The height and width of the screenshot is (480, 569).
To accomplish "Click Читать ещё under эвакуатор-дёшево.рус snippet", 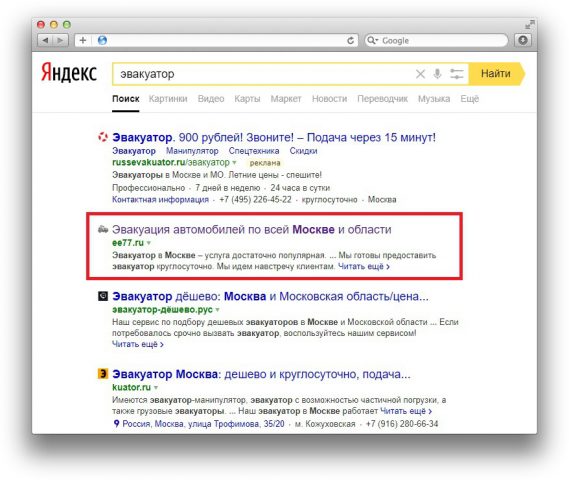I will pyautogui.click(x=138, y=344).
